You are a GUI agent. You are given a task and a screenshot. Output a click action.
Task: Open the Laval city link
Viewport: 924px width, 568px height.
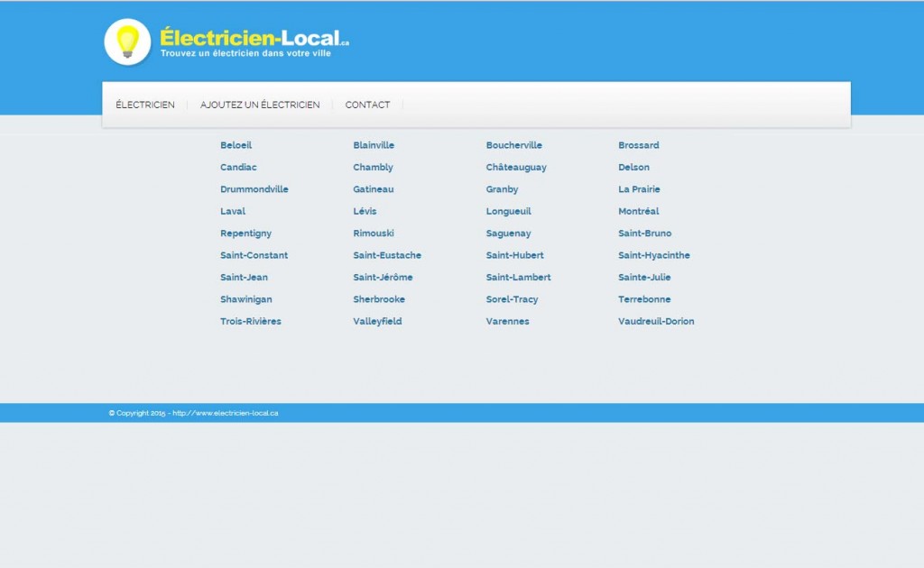click(233, 211)
